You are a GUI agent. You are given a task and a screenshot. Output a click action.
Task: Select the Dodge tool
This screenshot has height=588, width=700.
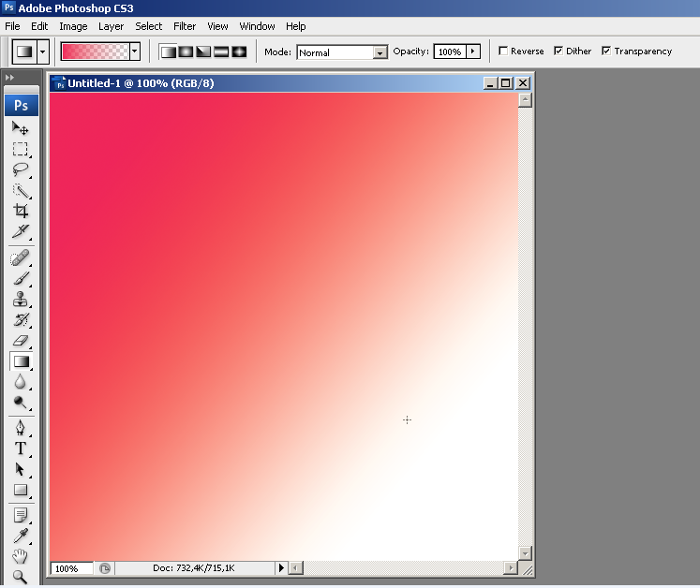21,403
